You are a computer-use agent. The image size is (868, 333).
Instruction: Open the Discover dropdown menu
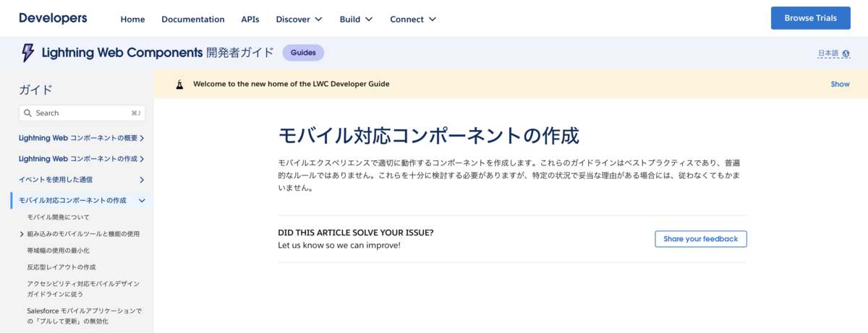tap(299, 20)
